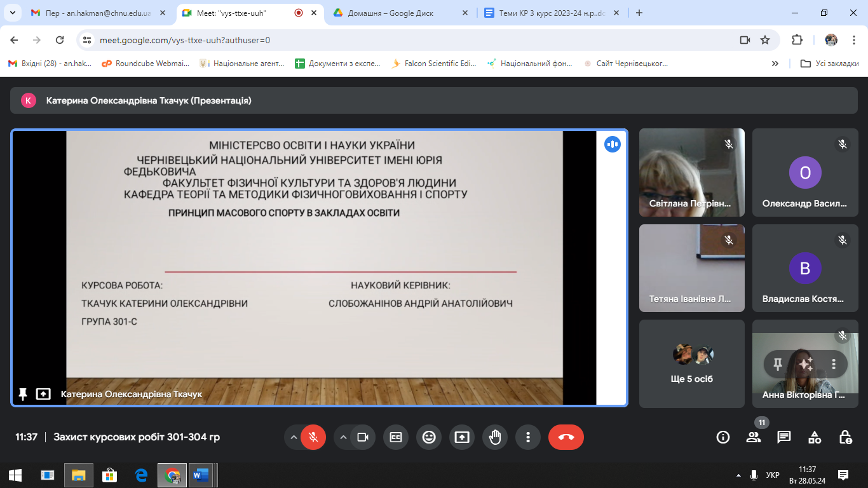The image size is (868, 488).
Task: Click the presentation screen icon beside pin
Action: click(x=43, y=394)
